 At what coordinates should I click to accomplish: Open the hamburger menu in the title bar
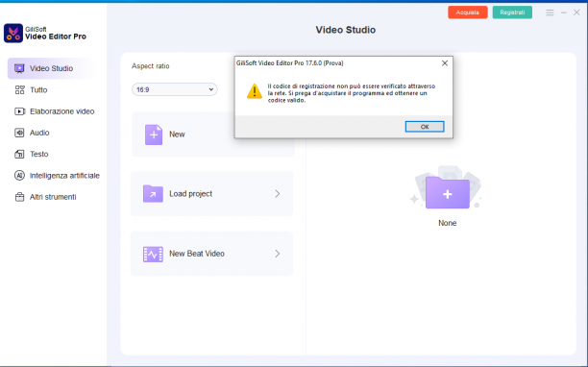click(550, 12)
